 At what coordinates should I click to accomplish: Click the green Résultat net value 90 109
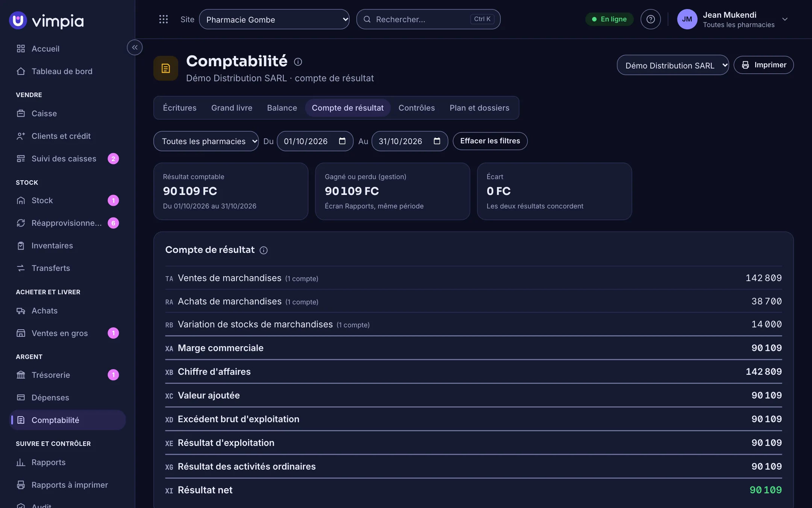(765, 490)
